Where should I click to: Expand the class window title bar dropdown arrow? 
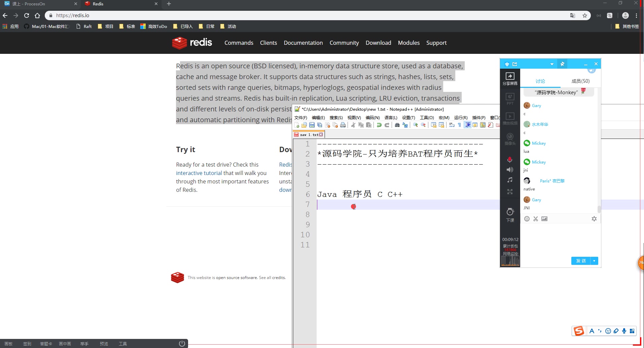[551, 64]
